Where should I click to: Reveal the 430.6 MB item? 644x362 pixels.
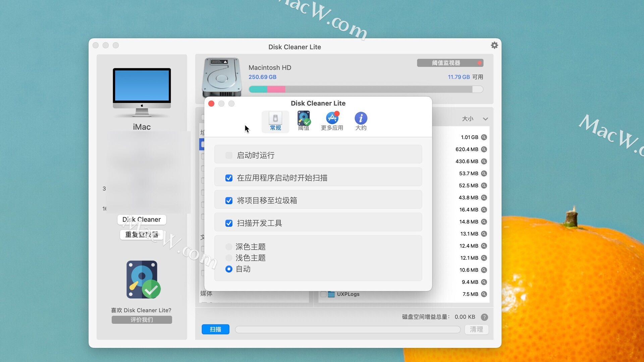click(x=484, y=162)
